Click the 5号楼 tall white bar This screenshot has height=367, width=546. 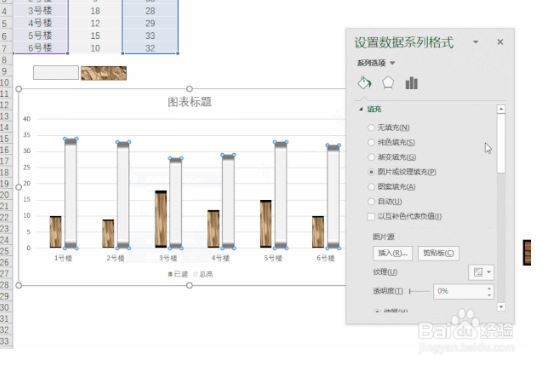(x=281, y=195)
